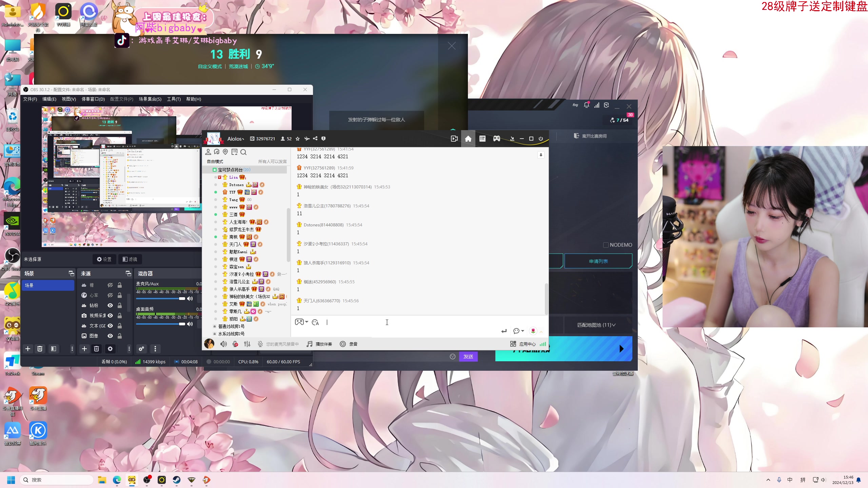The height and width of the screenshot is (488, 868).
Task: Click the YY speaker volume icon
Action: [x=223, y=344]
